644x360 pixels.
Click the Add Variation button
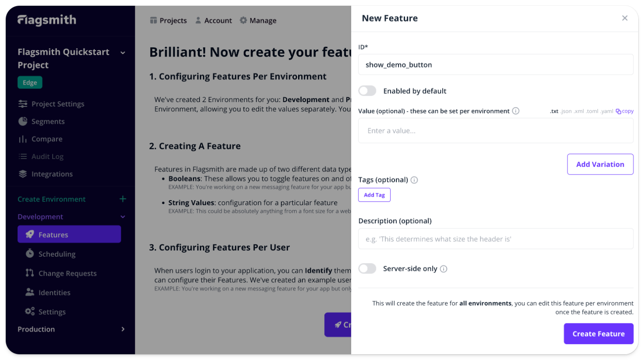(x=600, y=164)
